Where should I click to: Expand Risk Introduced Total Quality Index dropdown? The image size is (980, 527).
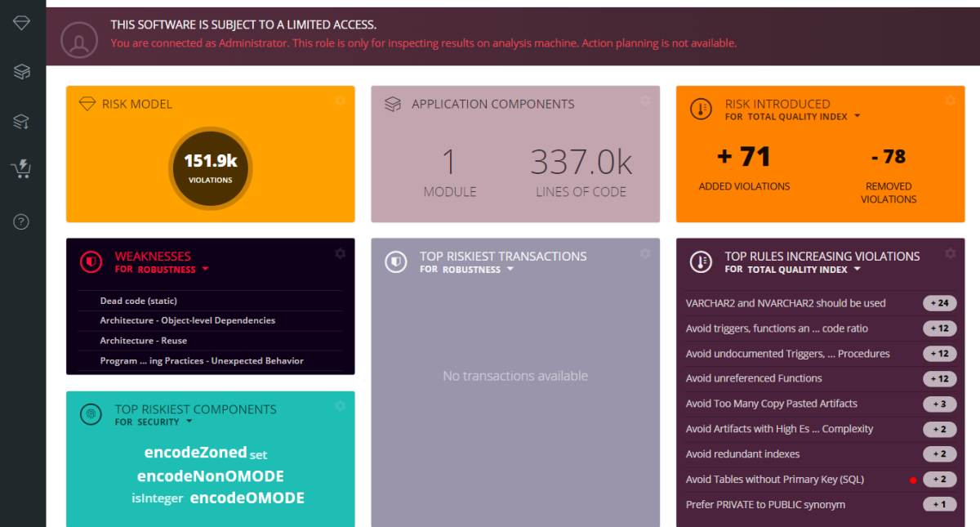pos(857,117)
